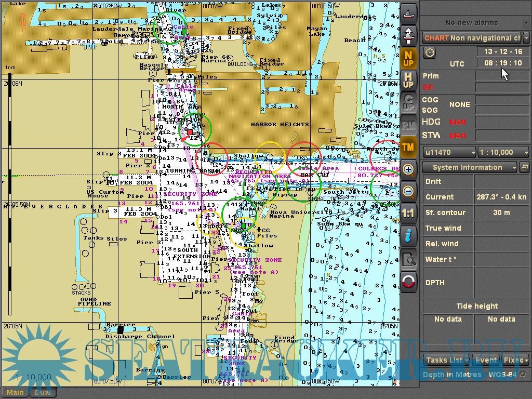Set chart to original 1:1 scale
Viewport: 532px width, 399px height.
click(409, 214)
